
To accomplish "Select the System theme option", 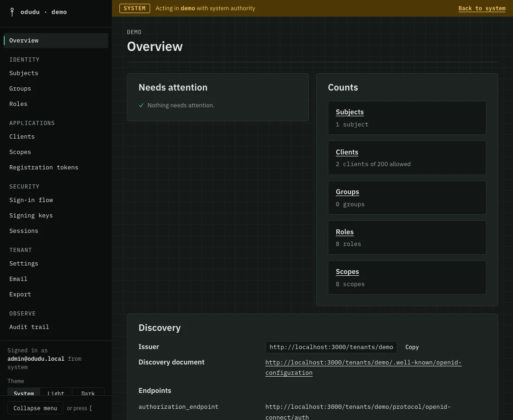I will 24,392.
